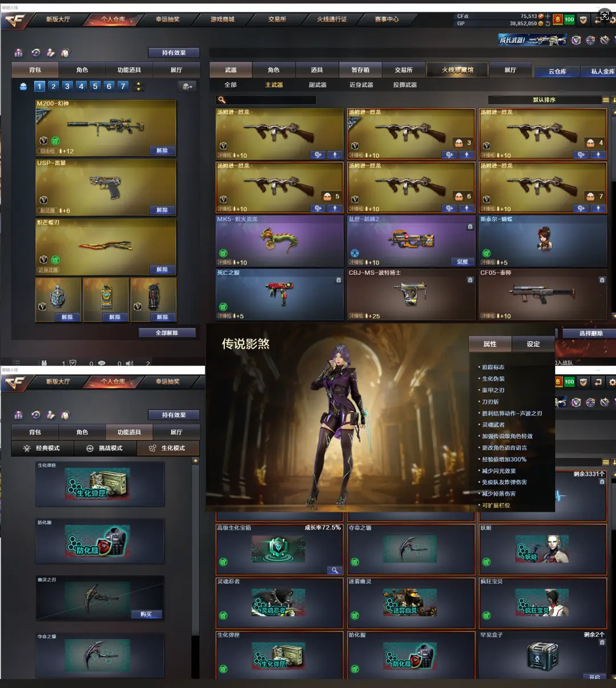
Task: Click the mouse settings icon in upper window
Action: point(66,52)
